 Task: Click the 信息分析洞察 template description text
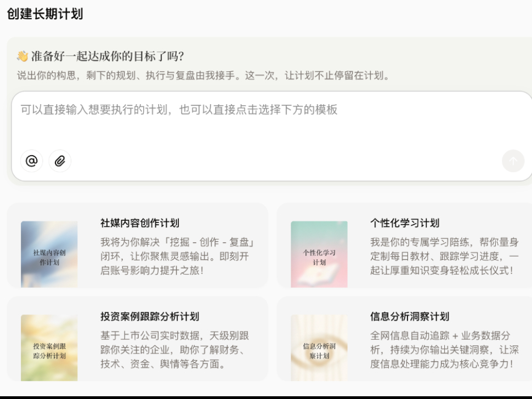[444, 350]
